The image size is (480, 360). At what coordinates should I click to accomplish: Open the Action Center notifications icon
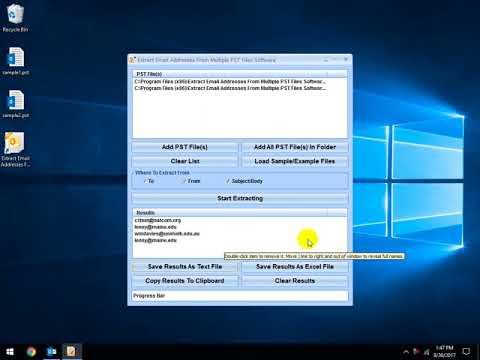(x=466, y=351)
